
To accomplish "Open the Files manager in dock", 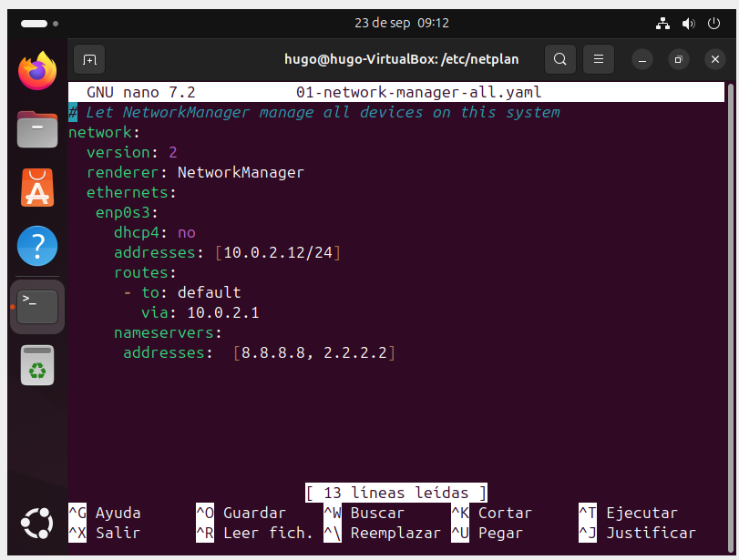I will click(x=37, y=129).
